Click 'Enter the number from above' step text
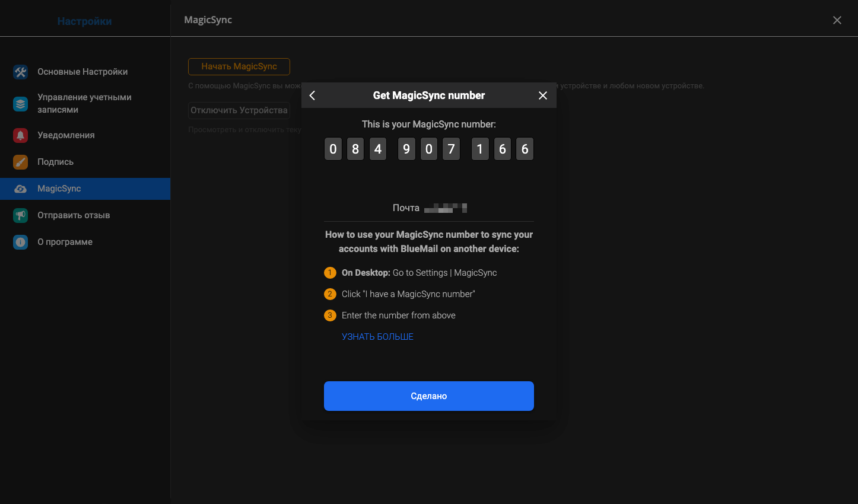Screen dimensions: 858x504 (399, 315)
